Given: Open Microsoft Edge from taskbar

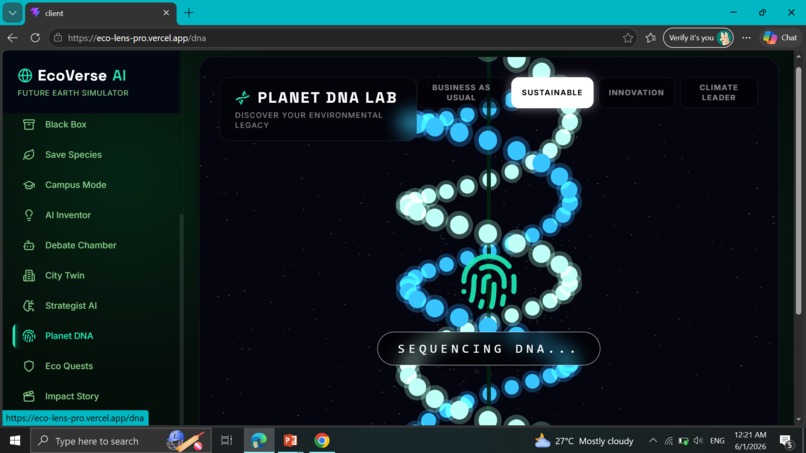Looking at the screenshot, I should (259, 441).
